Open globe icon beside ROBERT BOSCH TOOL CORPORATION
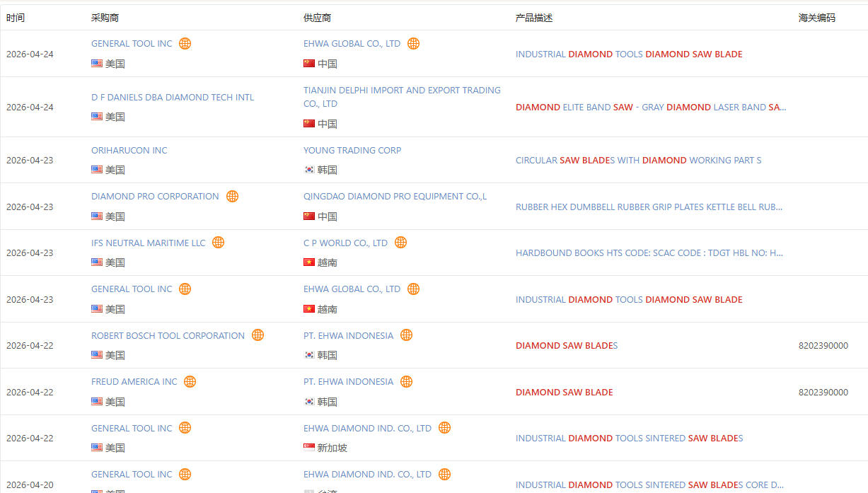Image resolution: width=868 pixels, height=493 pixels. tap(257, 335)
